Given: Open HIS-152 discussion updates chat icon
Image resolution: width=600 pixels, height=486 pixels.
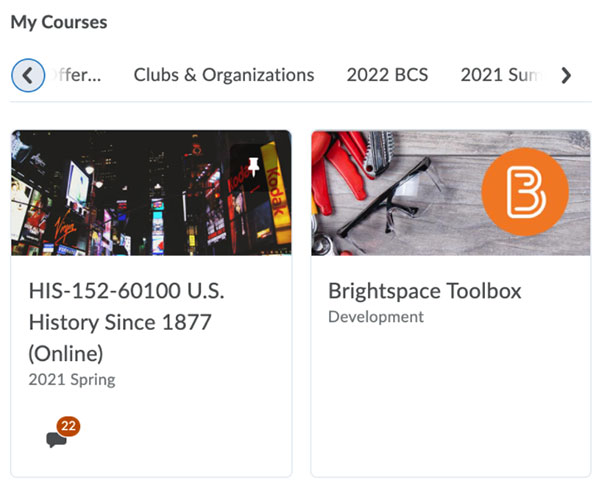Looking at the screenshot, I should pyautogui.click(x=56, y=440).
